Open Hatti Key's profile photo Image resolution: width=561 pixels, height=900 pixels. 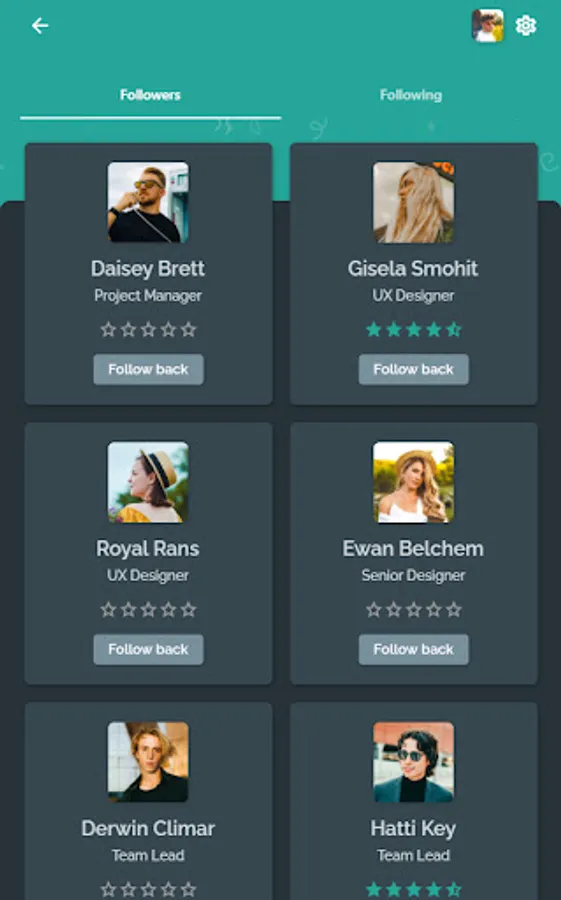(413, 762)
